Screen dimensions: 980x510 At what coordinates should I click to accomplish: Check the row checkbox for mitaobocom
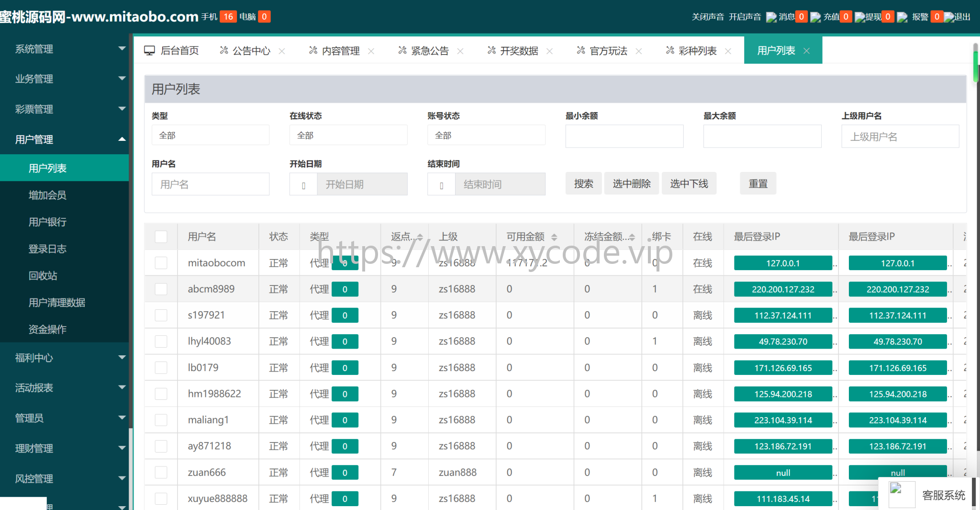coord(161,263)
